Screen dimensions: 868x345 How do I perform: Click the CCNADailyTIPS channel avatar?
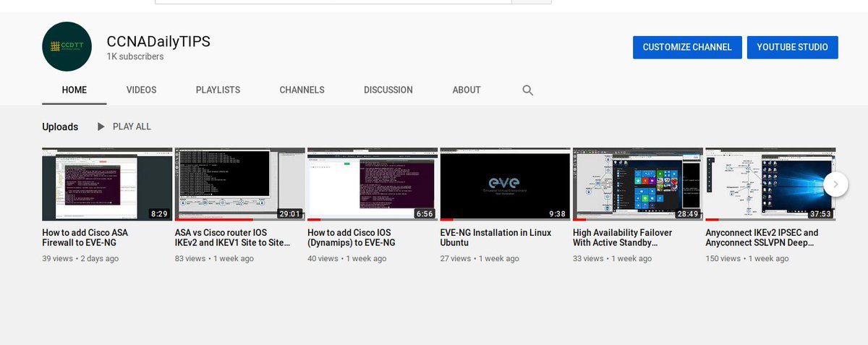tap(67, 46)
